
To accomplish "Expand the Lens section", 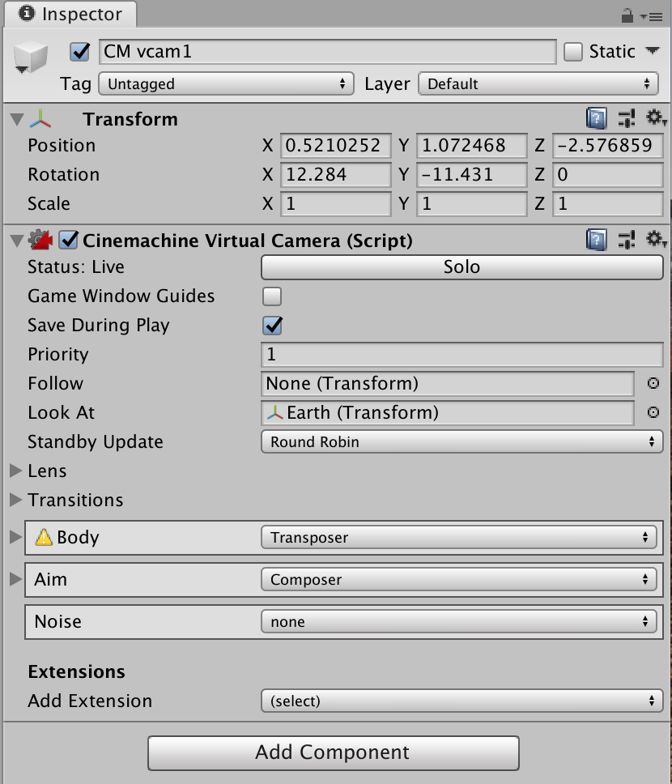I will tap(16, 471).
